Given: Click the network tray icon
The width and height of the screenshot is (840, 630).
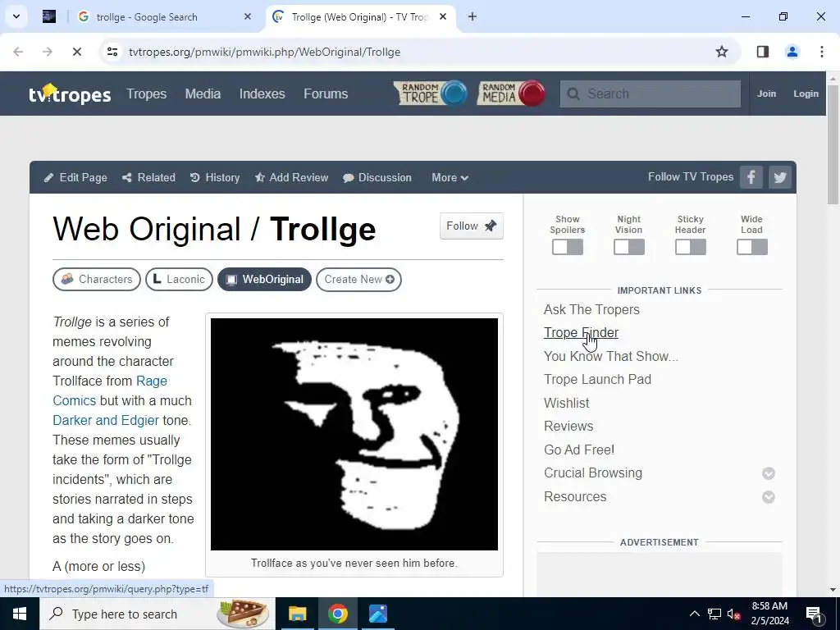Looking at the screenshot, I should click(714, 614).
